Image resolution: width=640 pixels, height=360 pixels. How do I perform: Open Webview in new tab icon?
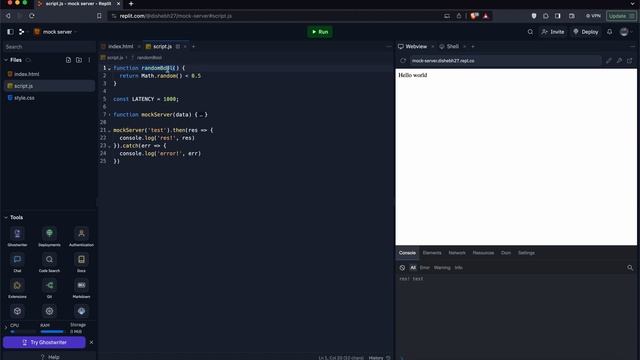pyautogui.click(x=629, y=60)
